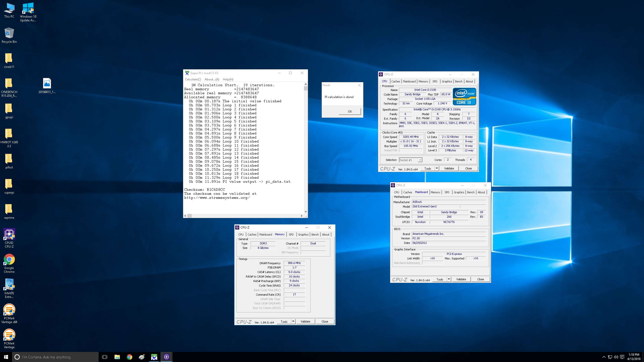
Task: Open Windows 10 Update Assistant shortcut
Action: tap(28, 12)
